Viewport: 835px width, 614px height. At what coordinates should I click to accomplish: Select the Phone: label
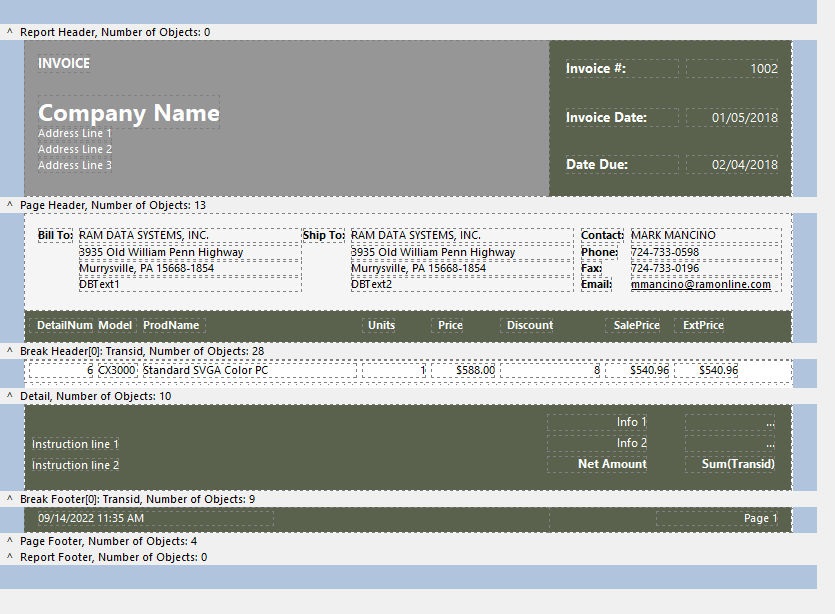click(x=600, y=252)
